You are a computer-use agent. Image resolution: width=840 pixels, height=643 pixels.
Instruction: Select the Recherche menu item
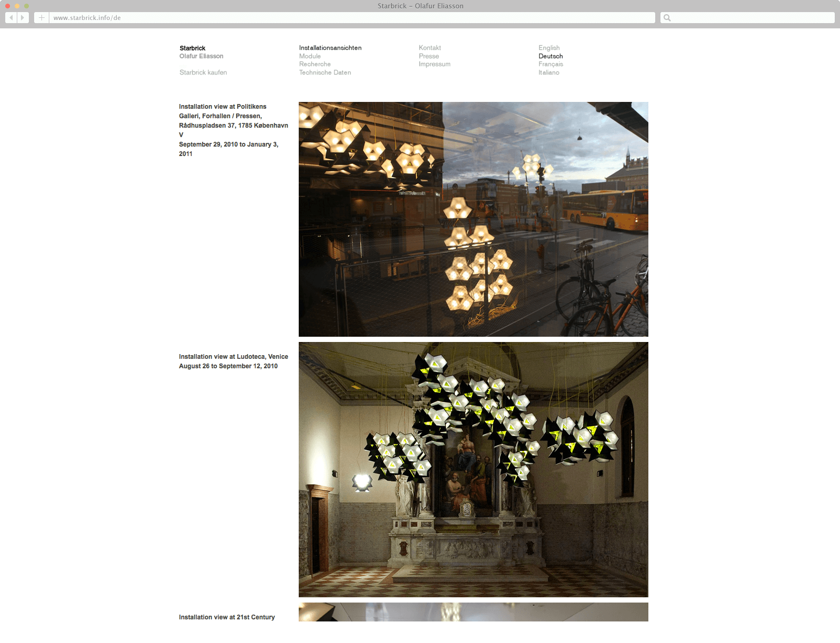click(x=315, y=64)
